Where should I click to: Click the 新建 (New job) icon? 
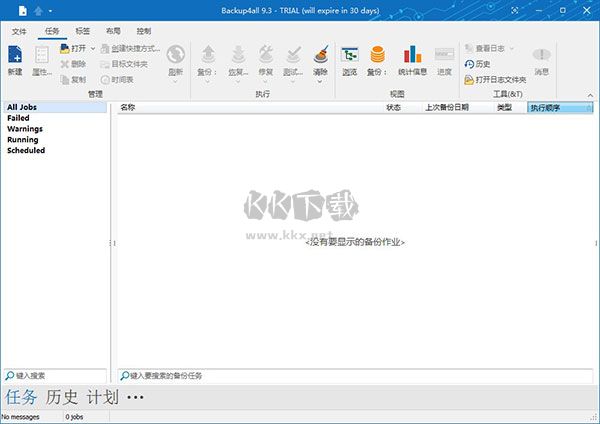click(x=15, y=55)
